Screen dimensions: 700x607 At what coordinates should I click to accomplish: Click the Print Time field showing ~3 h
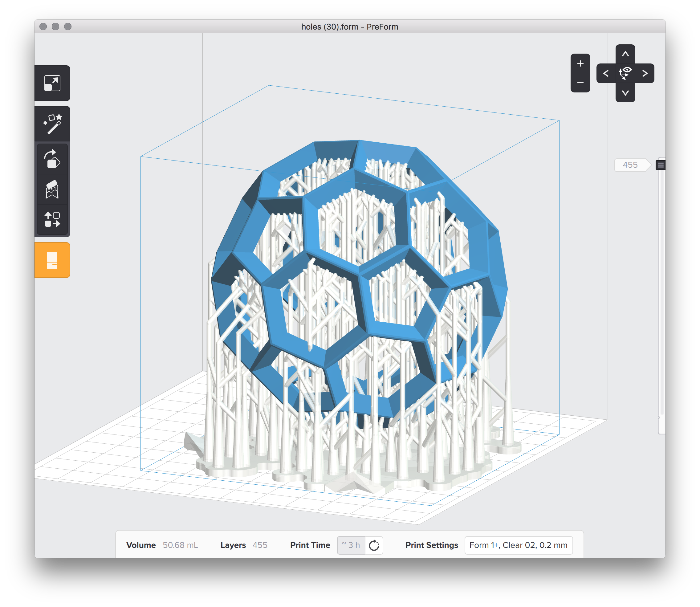[351, 545]
